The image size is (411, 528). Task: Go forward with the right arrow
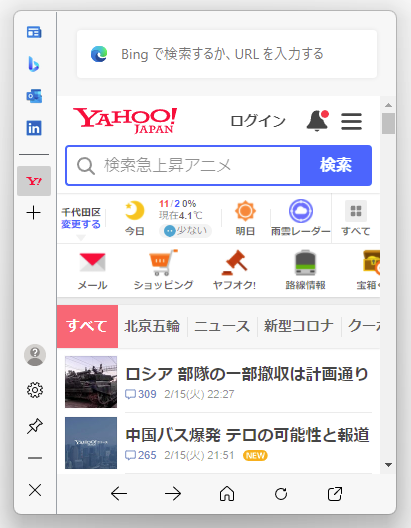pos(173,494)
